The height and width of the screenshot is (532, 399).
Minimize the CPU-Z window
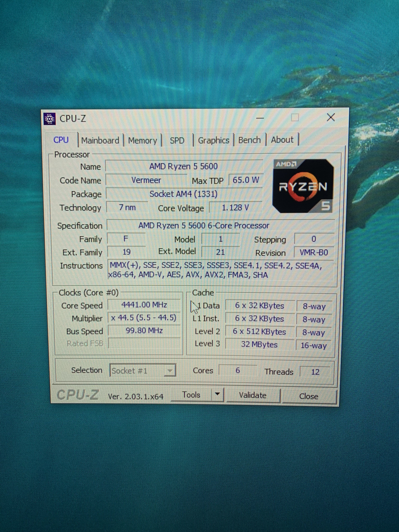pos(260,118)
